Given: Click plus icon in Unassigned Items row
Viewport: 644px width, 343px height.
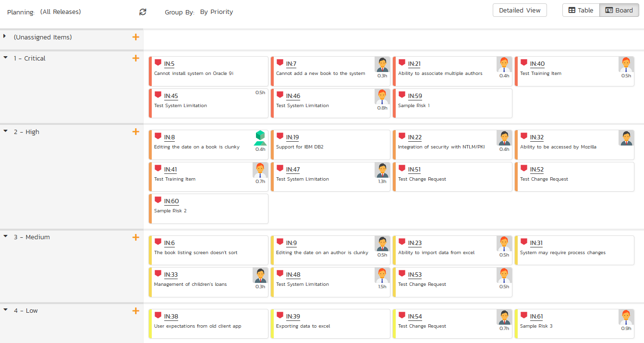Looking at the screenshot, I should tap(136, 37).
